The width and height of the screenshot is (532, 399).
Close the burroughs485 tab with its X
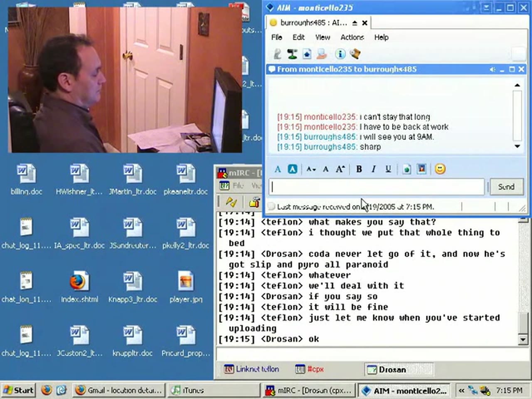pyautogui.click(x=365, y=23)
